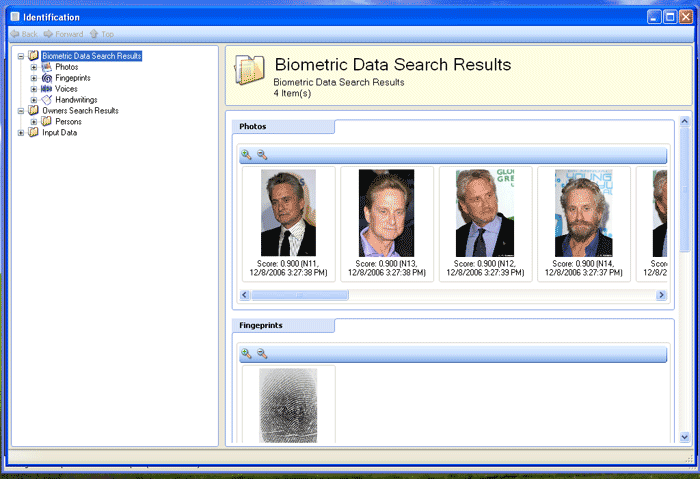Open photo thumbnail scored N11
The image size is (700, 479).
tap(288, 212)
